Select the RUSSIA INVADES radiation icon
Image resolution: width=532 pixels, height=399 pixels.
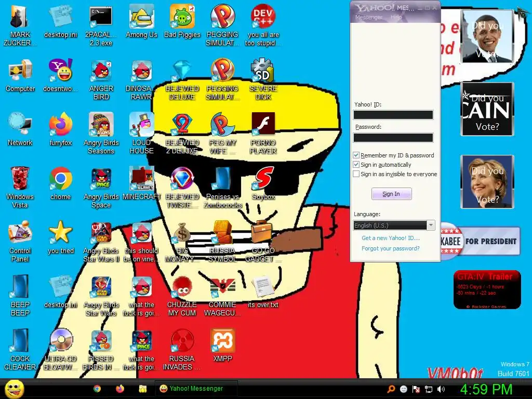tap(182, 349)
